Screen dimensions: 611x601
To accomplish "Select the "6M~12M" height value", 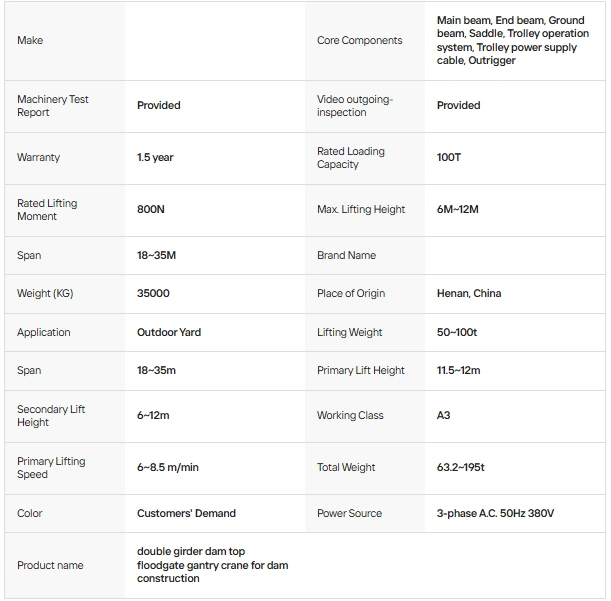I will 458,210.
